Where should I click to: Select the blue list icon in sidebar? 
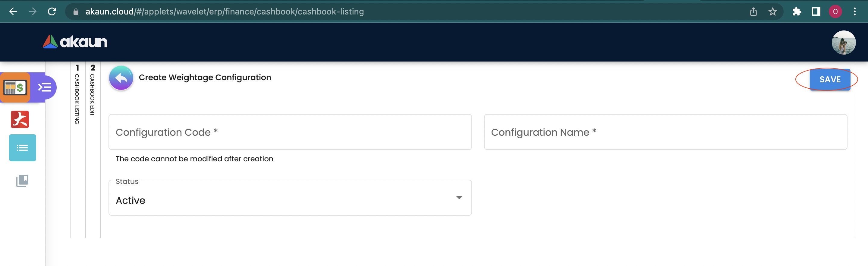(x=23, y=148)
